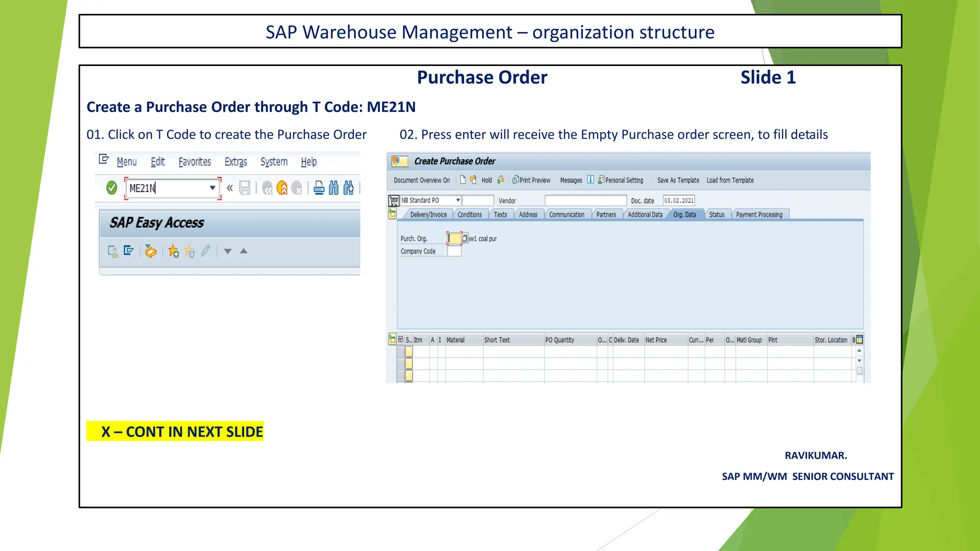The image size is (980, 551).
Task: Select the Org. Data tab
Action: tap(685, 214)
